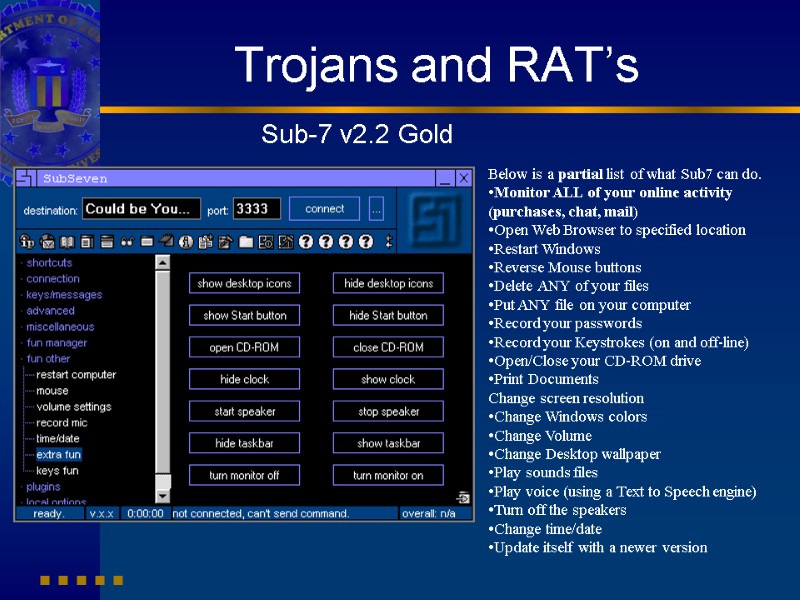
Task: Click the '0:00:00' timer in status bar
Action: click(145, 513)
